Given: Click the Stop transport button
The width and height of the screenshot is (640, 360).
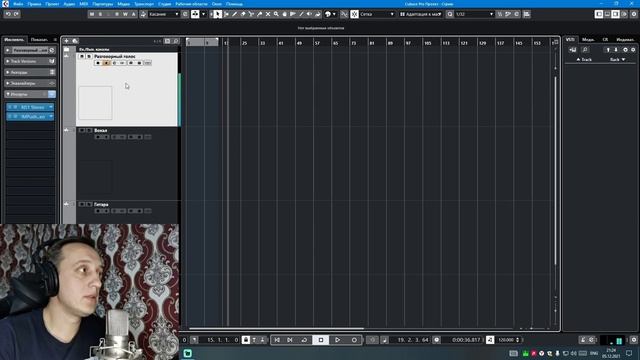Looking at the screenshot, I should [x=321, y=340].
